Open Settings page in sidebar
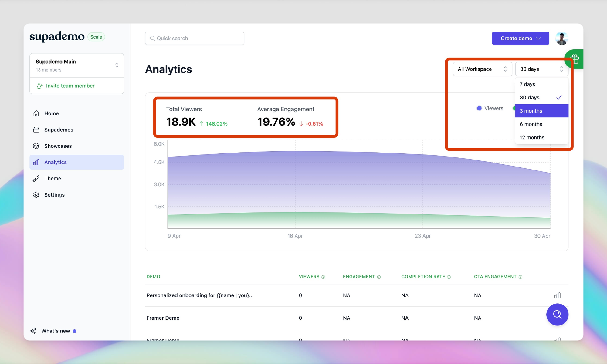 click(76, 195)
